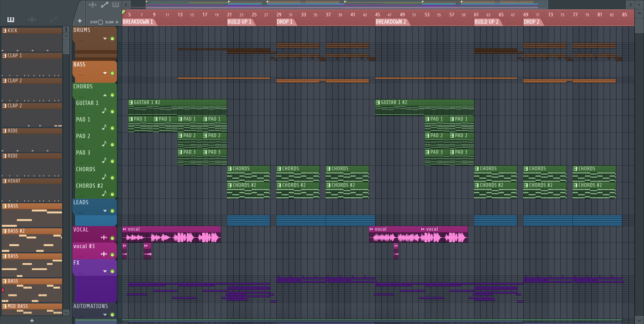
Task: Click the KICK pattern icon in picker
Action: pyautogui.click(x=4, y=30)
